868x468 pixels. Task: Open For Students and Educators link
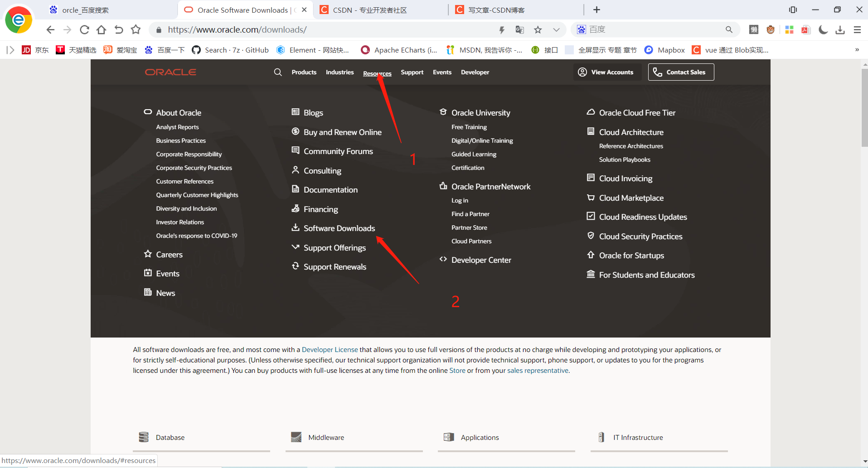coord(647,275)
